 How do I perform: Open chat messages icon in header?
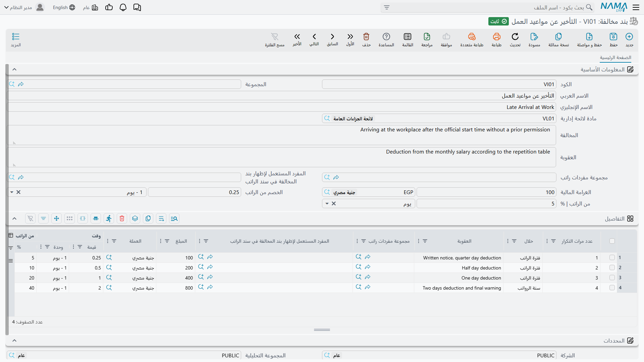[x=137, y=7]
